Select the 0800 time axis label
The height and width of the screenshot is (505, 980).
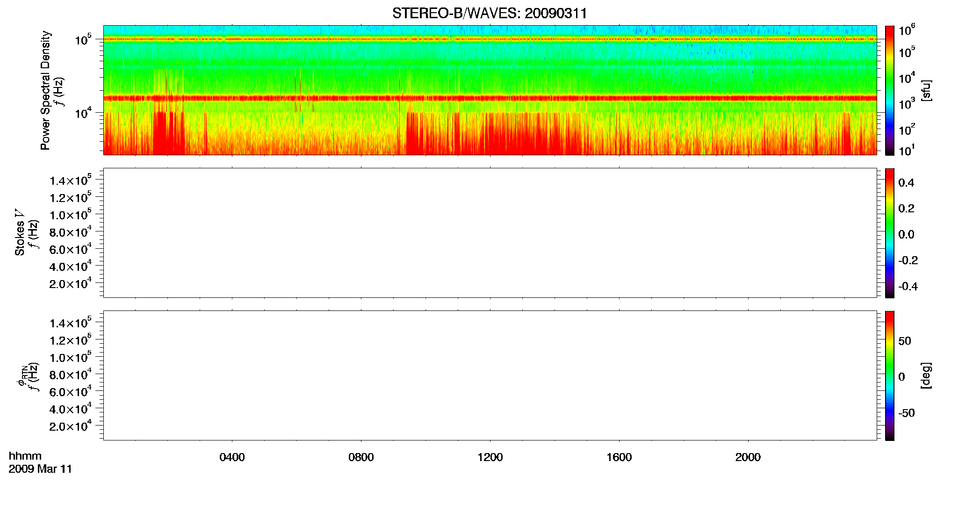[x=361, y=457]
